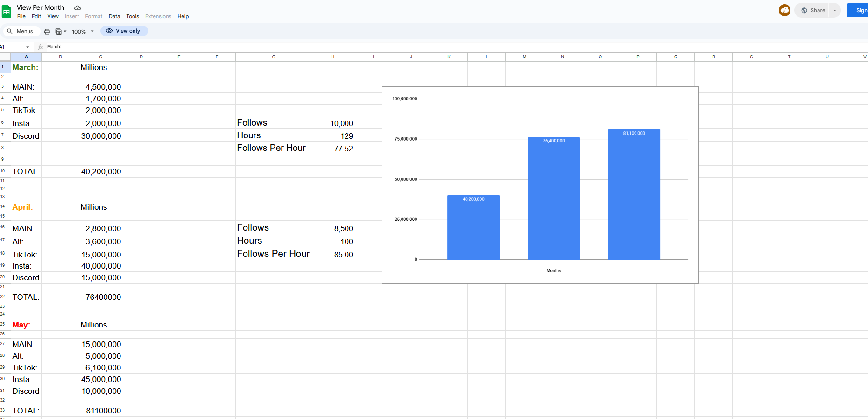Click the Sign in button
The width and height of the screenshot is (868, 419).
pos(858,10)
